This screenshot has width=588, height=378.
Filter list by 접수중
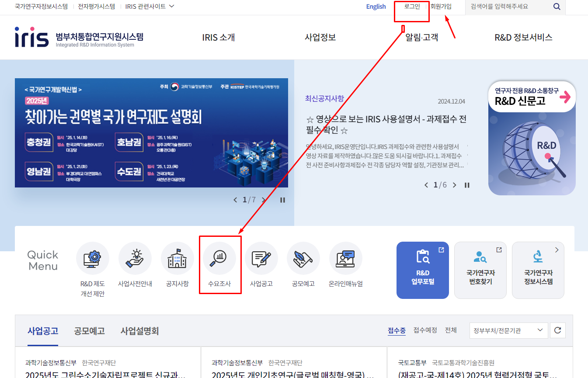tap(397, 330)
